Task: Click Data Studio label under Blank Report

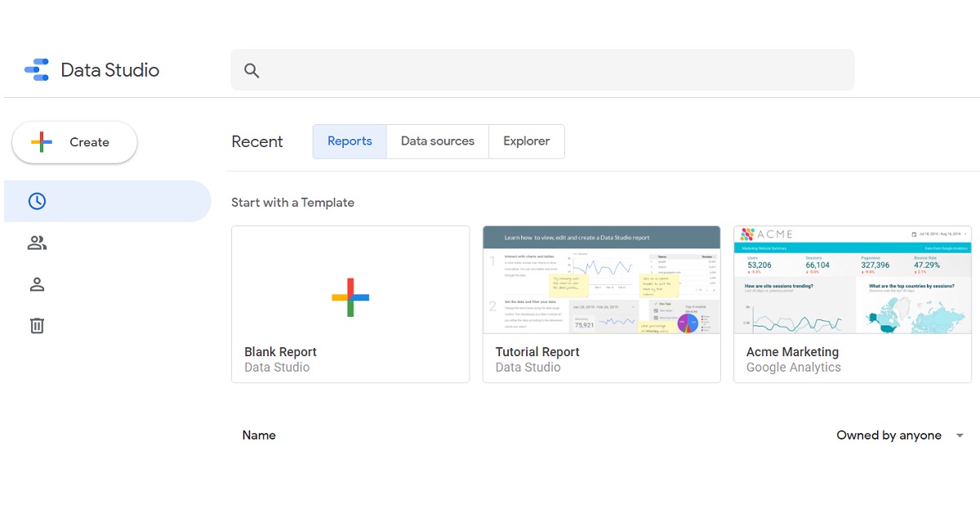Action: click(277, 368)
